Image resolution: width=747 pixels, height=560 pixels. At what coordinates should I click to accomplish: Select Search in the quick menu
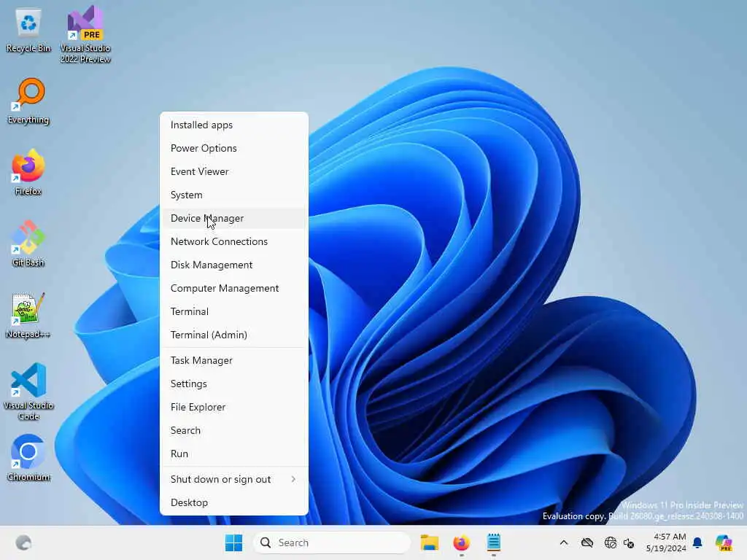coord(234,430)
